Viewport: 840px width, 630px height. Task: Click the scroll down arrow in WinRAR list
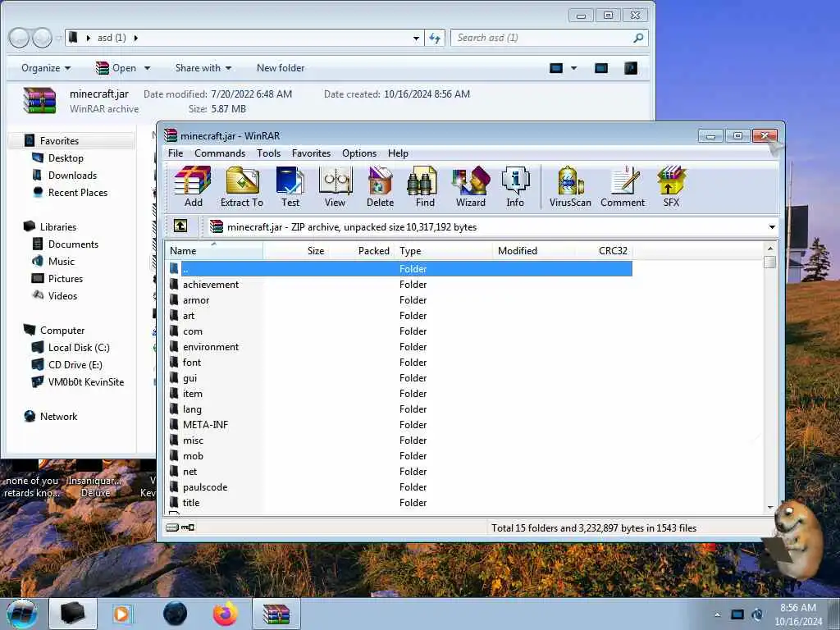769,507
